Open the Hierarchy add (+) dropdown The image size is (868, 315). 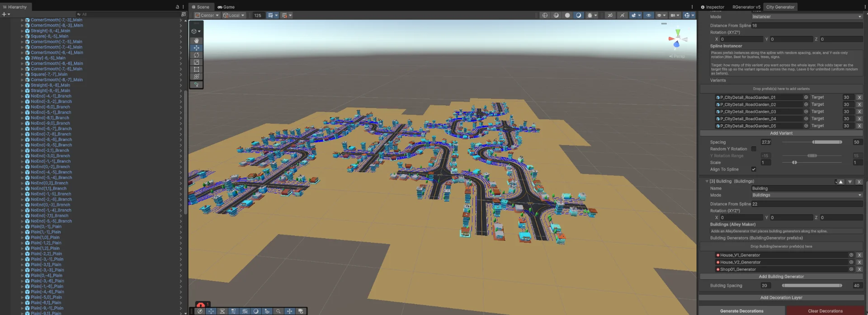click(x=6, y=14)
